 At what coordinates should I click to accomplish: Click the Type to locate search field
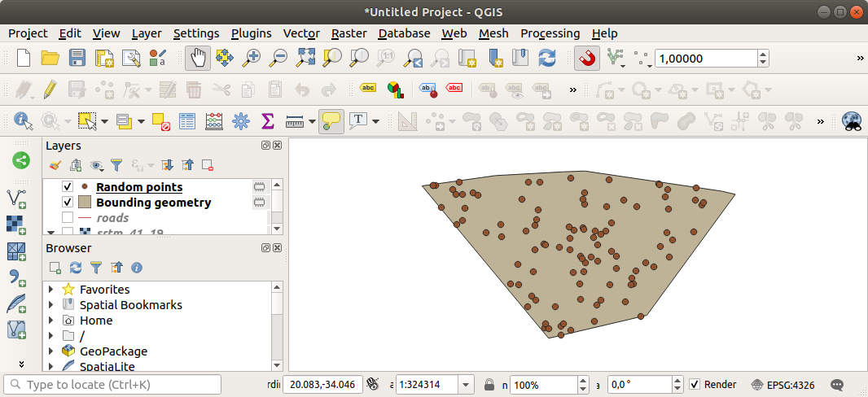click(114, 384)
